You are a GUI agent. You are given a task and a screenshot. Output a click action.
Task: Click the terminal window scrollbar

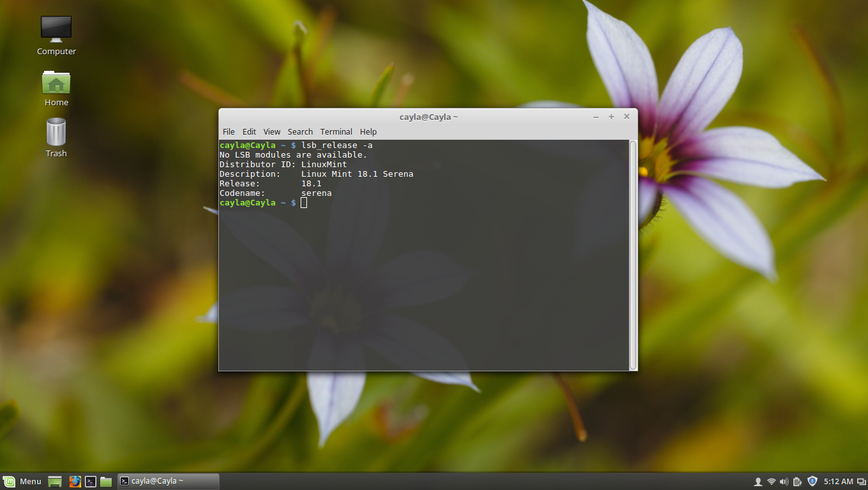[633, 255]
